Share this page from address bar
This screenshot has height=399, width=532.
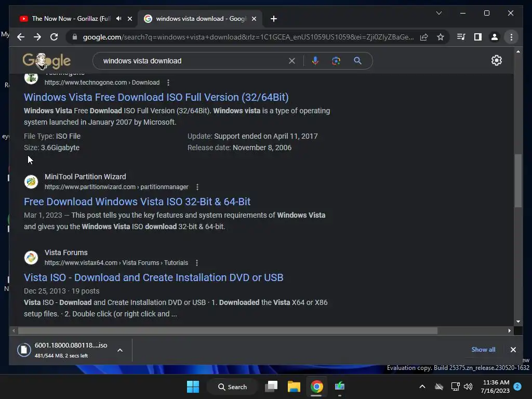[424, 37]
